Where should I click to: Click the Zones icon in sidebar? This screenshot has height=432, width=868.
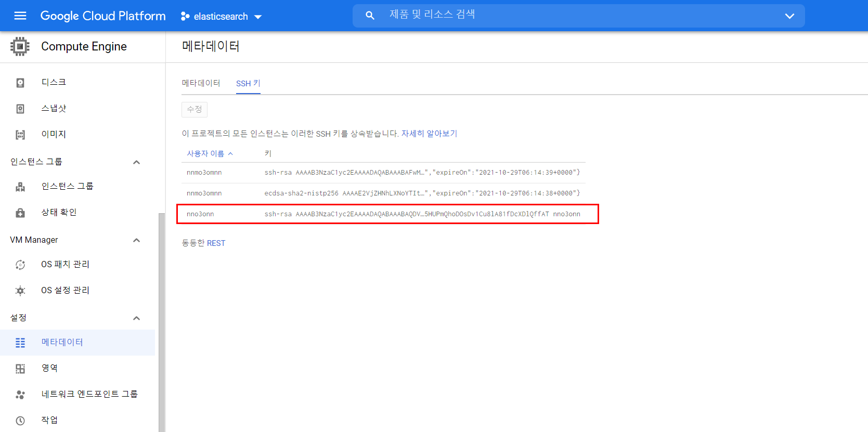tap(20, 369)
